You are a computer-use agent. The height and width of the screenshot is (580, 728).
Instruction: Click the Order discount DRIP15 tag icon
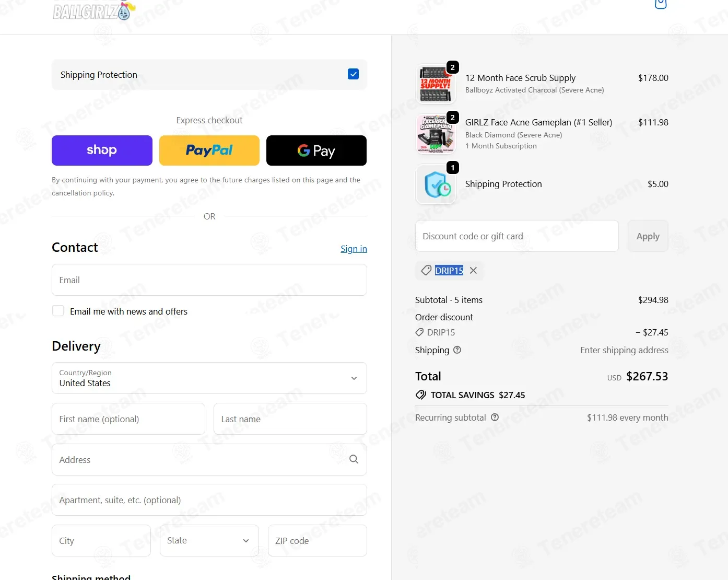(x=419, y=332)
